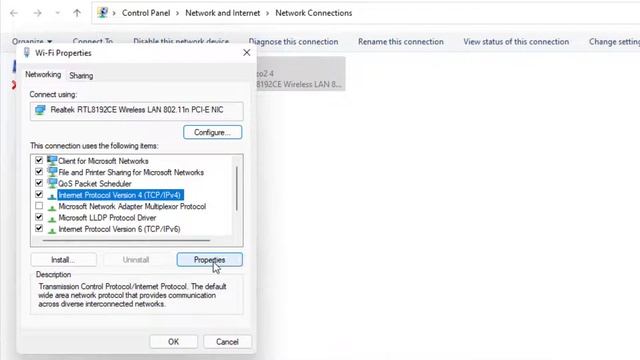Click the Wi-Fi Properties title icon
This screenshot has width=640, height=360.
(x=27, y=53)
